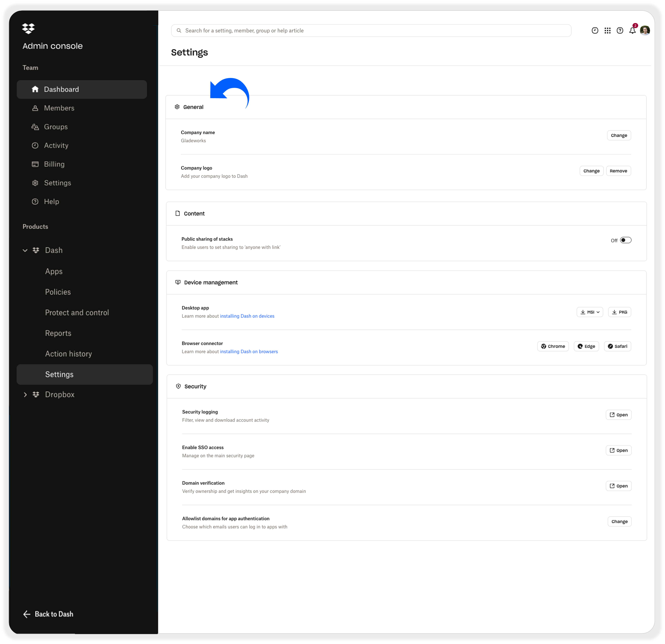The height and width of the screenshot is (644, 665).
Task: Click the help question-mark icon top right
Action: click(620, 30)
